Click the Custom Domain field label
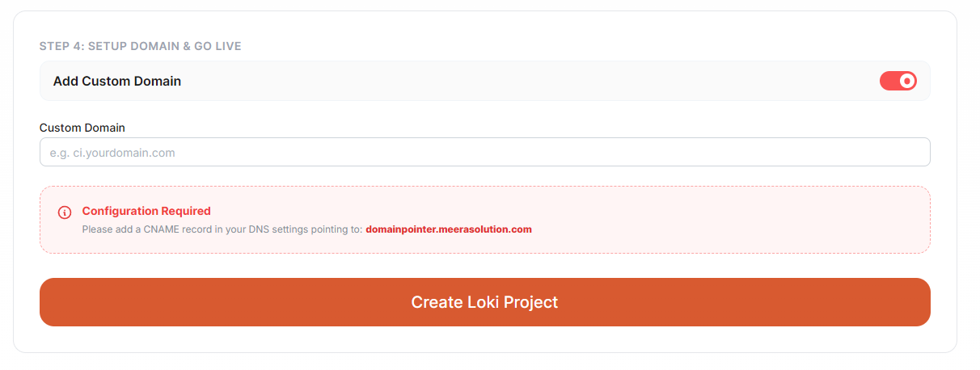Viewport: 980px width, 370px height. click(x=82, y=128)
